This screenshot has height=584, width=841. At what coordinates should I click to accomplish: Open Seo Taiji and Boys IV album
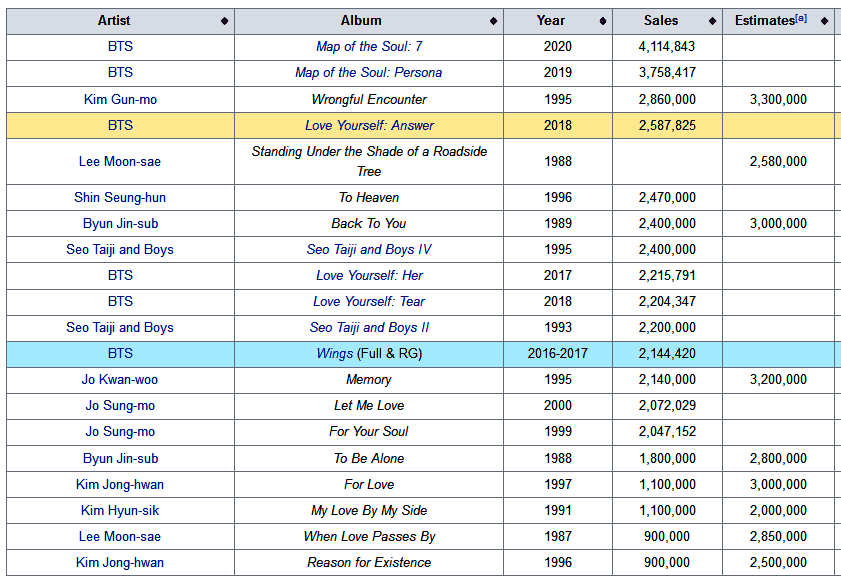pos(369,250)
